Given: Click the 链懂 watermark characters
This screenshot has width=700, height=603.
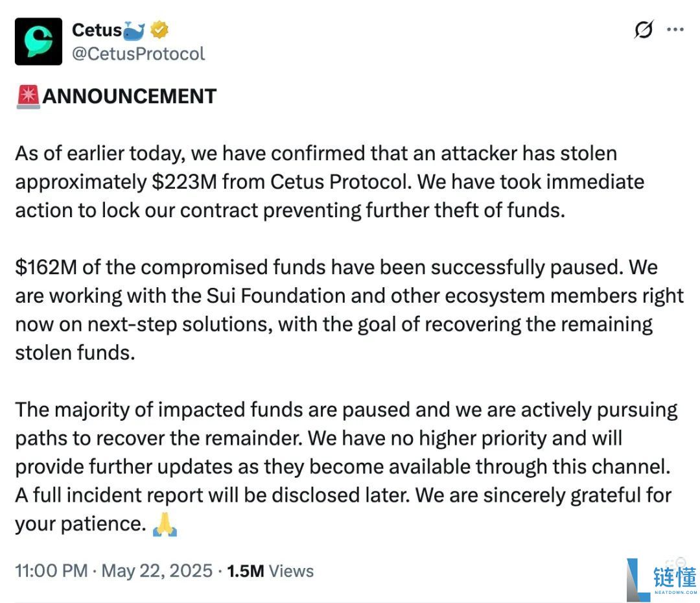Looking at the screenshot, I should coord(675,577).
